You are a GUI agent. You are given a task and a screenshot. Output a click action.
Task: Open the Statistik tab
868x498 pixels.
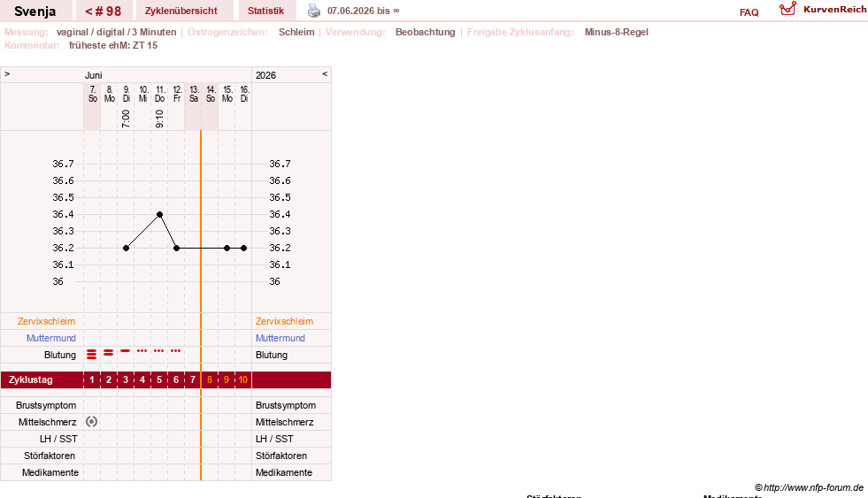pyautogui.click(x=265, y=11)
